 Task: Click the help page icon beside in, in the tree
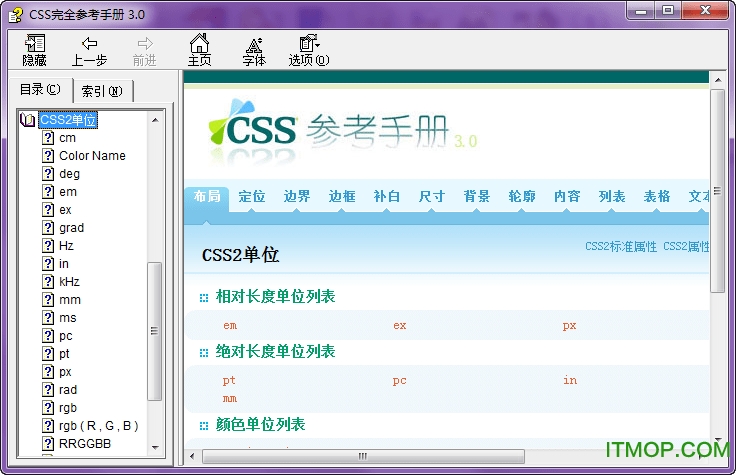[48, 263]
